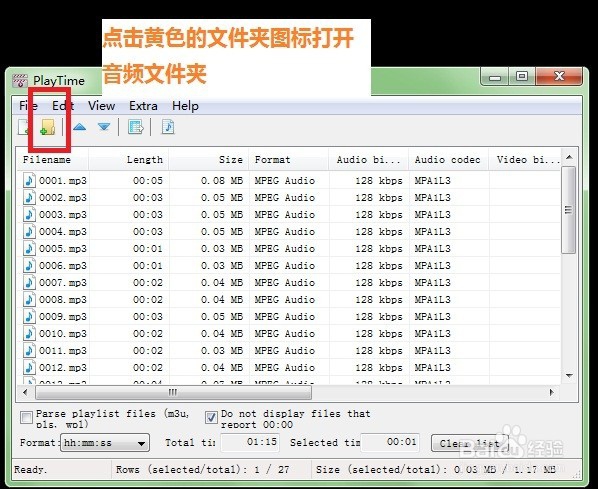Click 128 kbps in the 0007.mp3 row

(379, 283)
